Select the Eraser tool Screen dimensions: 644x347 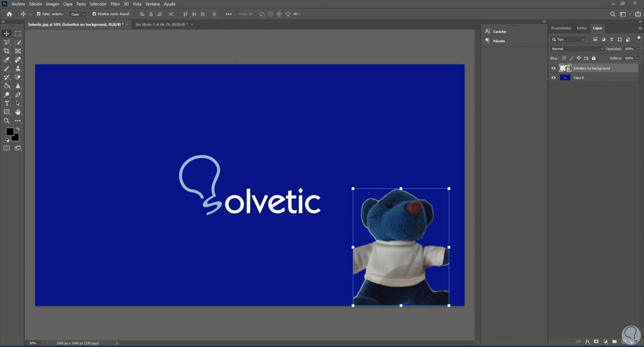[18, 77]
